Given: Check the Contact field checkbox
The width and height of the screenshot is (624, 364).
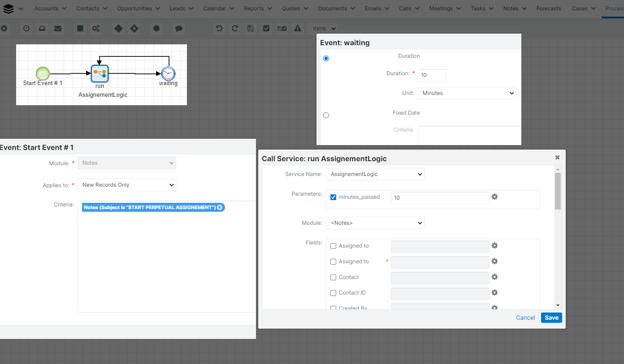Looking at the screenshot, I should point(333,277).
